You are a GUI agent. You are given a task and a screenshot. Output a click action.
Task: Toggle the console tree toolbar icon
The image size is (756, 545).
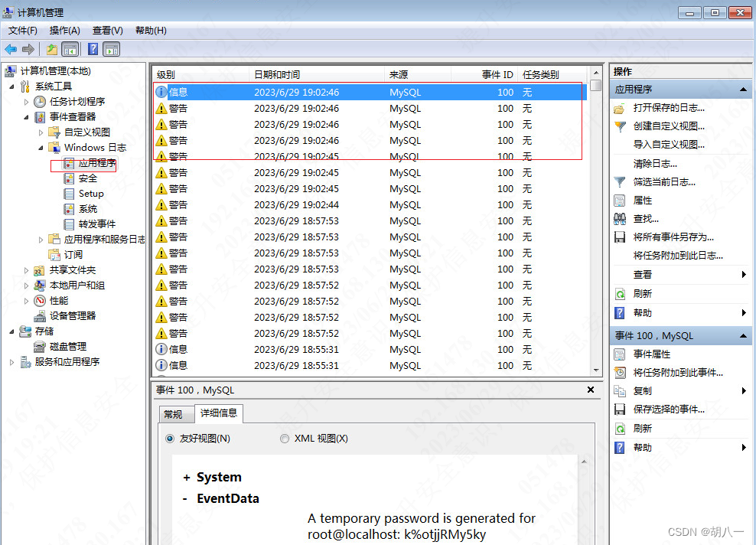[70, 49]
